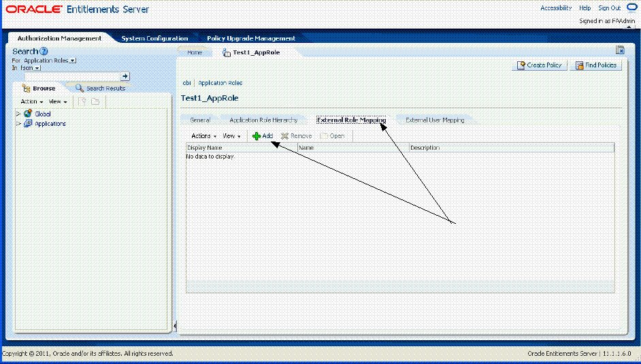Screen dimensions: 641x364
Task: Click the copyright notice in the footer
Action: (88, 353)
